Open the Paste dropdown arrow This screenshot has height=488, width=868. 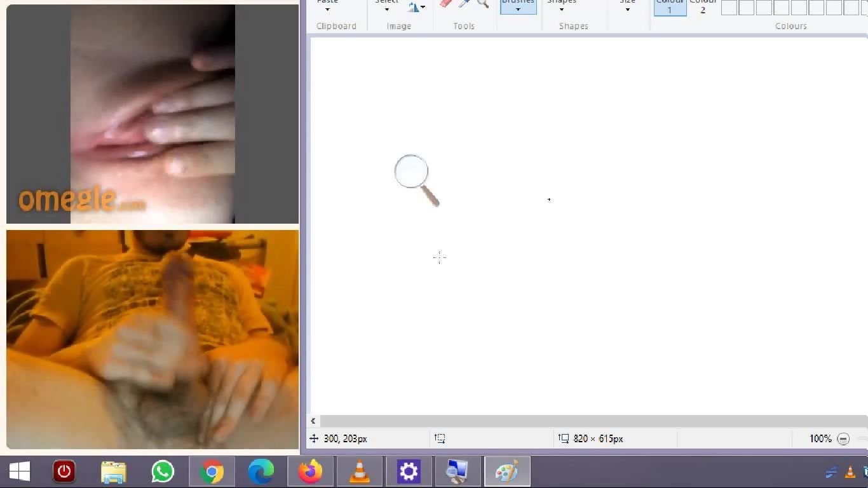[327, 9]
